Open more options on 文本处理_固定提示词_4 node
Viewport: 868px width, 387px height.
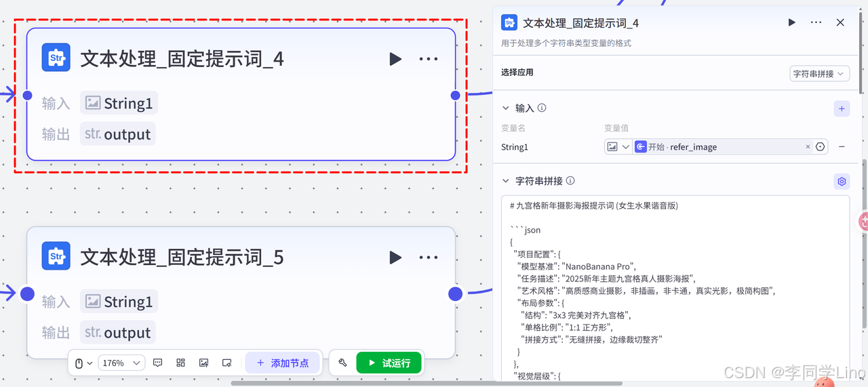coord(429,59)
